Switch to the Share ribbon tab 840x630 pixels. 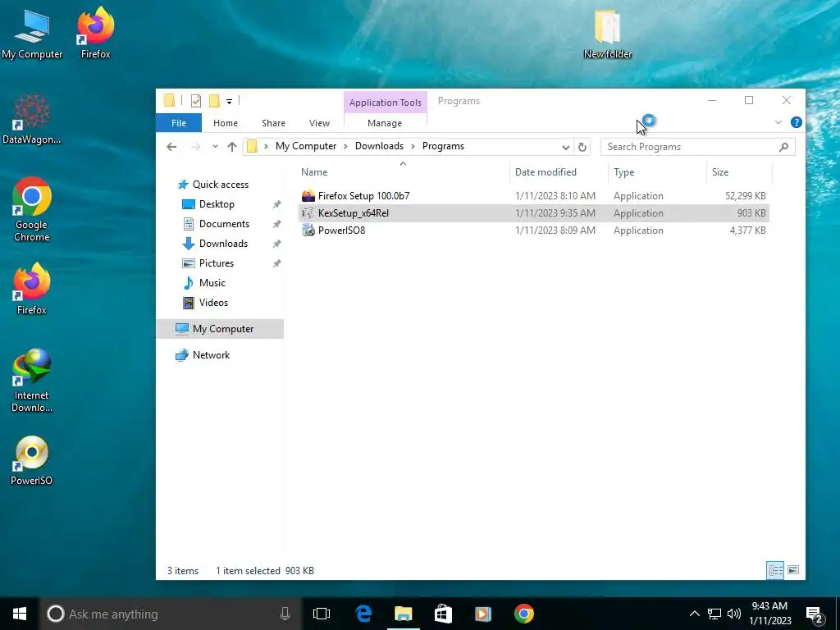tap(273, 123)
